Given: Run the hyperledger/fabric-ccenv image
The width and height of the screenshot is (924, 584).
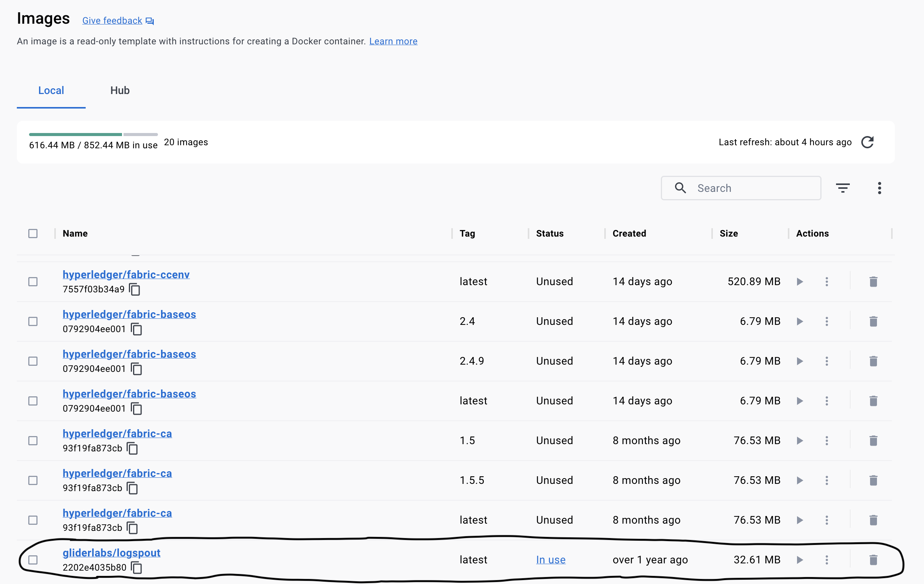Looking at the screenshot, I should coord(800,282).
